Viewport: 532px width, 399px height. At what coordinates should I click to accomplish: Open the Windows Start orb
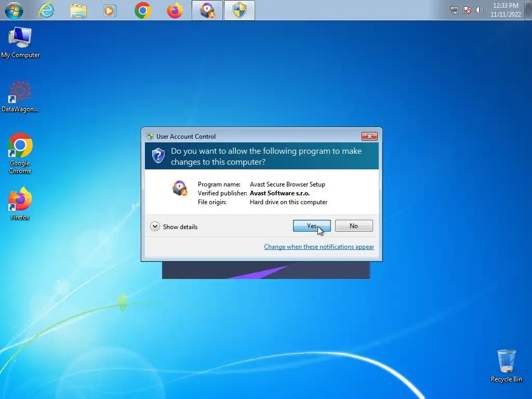coord(14,10)
